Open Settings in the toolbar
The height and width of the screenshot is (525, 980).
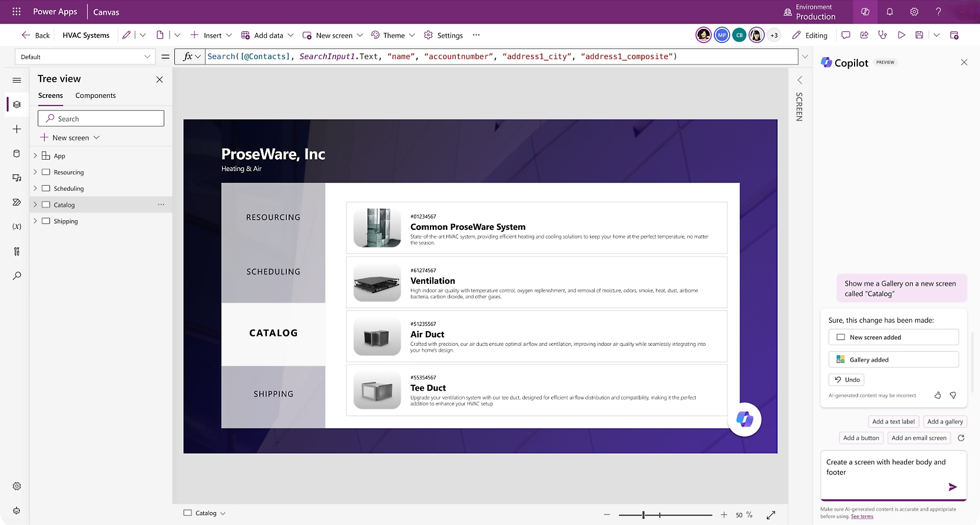click(x=443, y=35)
